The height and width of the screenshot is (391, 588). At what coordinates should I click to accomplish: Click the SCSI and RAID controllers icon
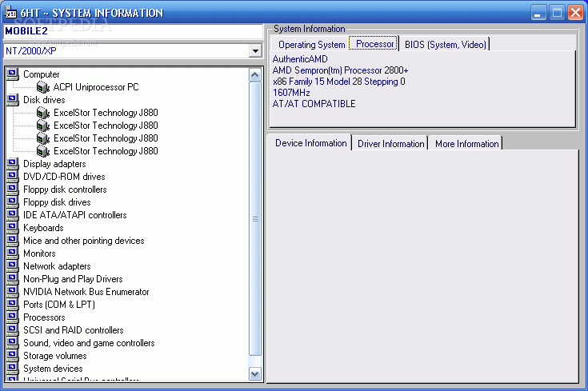[x=12, y=329]
